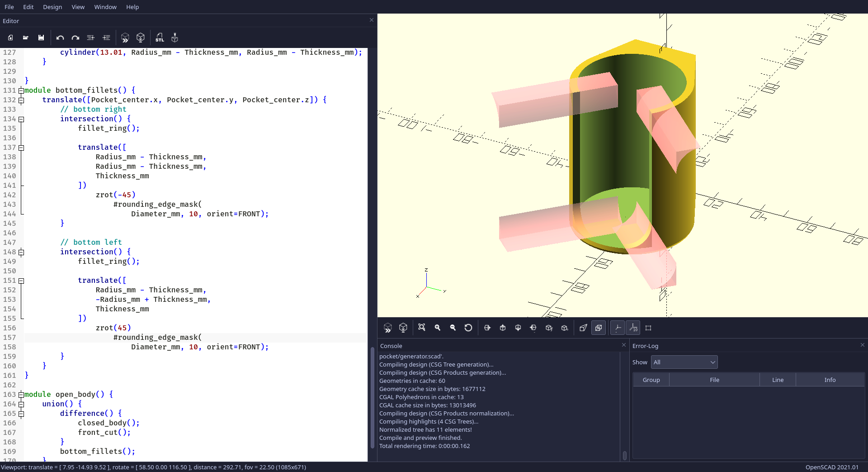Toggle Show Scale Markers
Screen dimensions: 868x472
633,328
